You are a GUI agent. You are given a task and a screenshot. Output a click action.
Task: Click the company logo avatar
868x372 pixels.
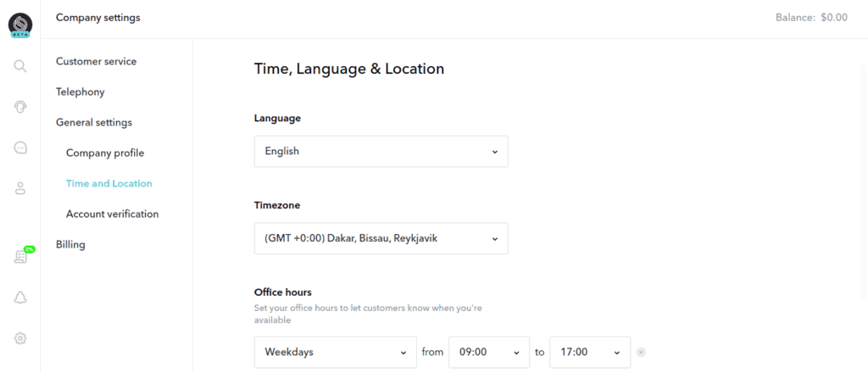pos(20,25)
